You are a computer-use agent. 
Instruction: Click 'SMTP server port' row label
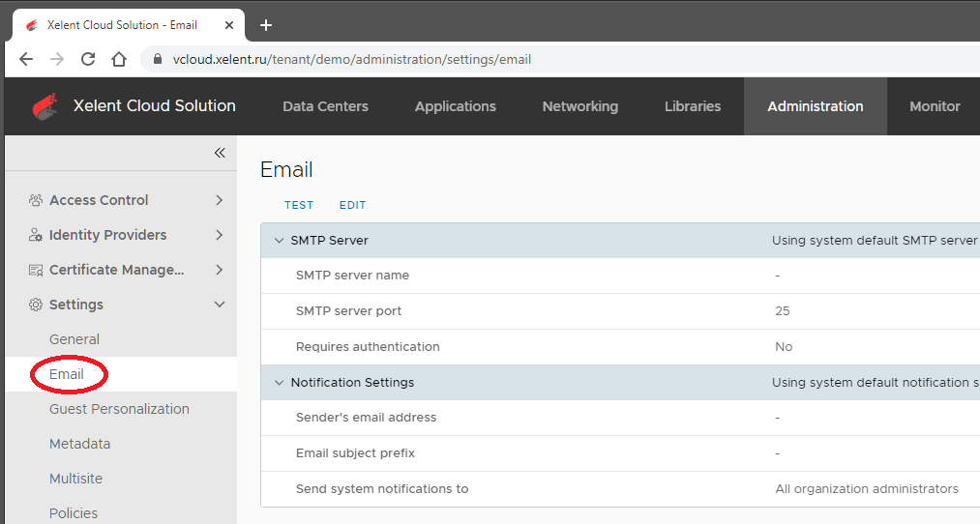tap(348, 311)
